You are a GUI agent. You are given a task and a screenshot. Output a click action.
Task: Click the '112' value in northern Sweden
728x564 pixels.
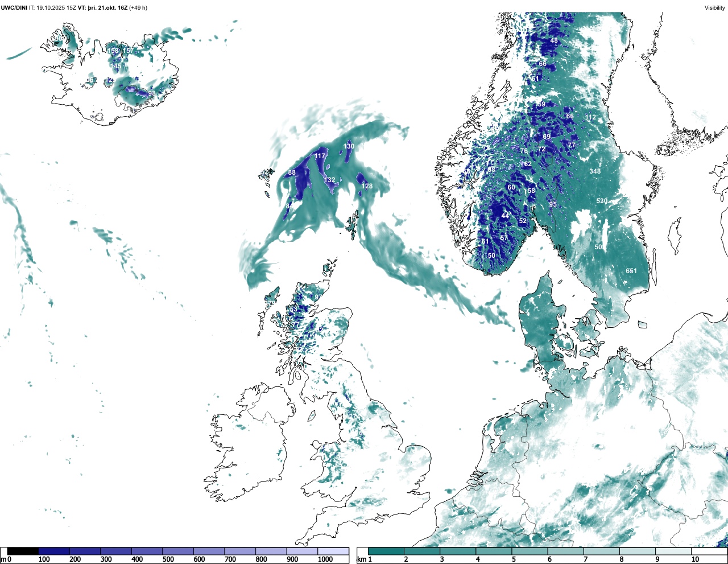[x=590, y=118]
